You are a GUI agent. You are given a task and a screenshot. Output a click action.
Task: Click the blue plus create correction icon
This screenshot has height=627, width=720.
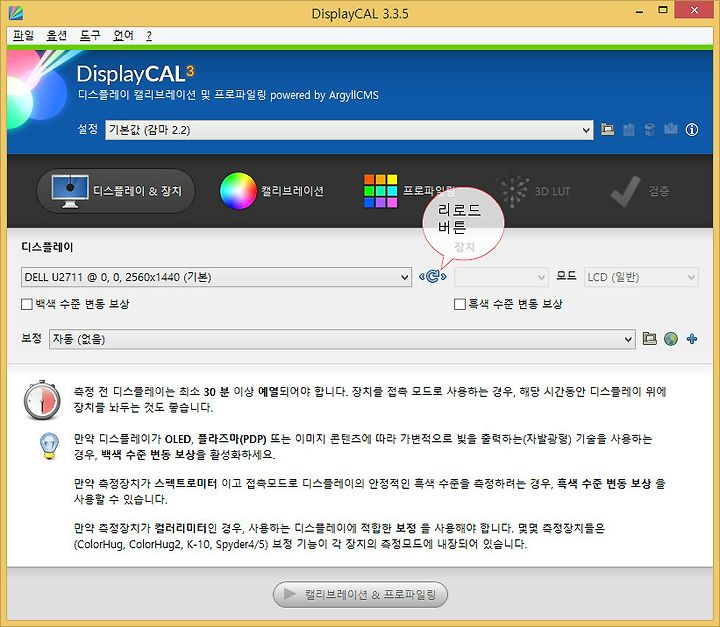click(692, 339)
